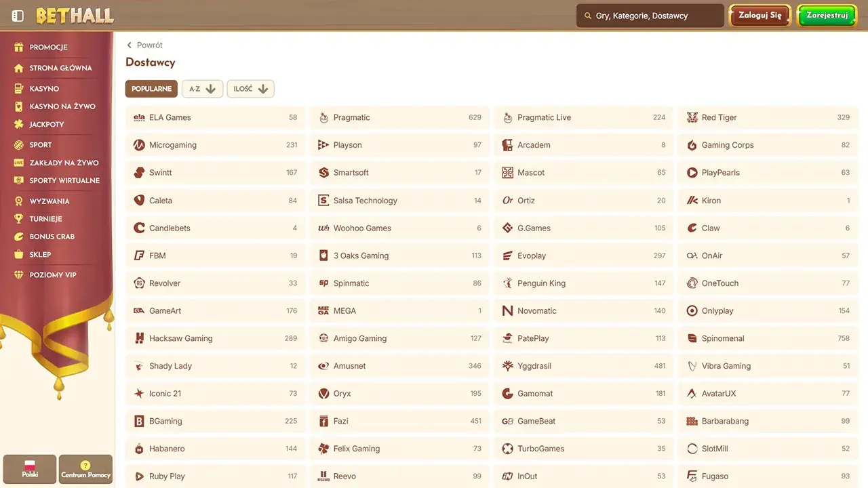Image resolution: width=868 pixels, height=488 pixels.
Task: Click the diamond icon beside Poziomy VIP
Action: coord(18,275)
